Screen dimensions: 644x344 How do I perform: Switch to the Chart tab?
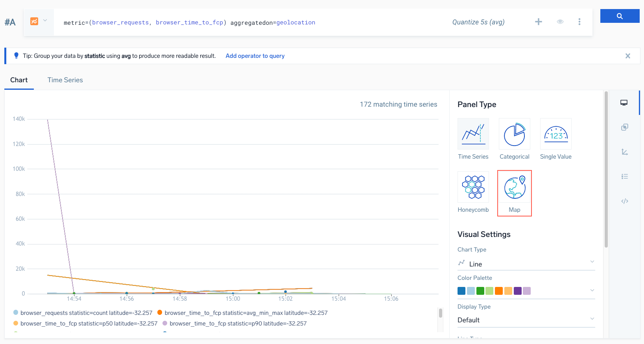19,80
